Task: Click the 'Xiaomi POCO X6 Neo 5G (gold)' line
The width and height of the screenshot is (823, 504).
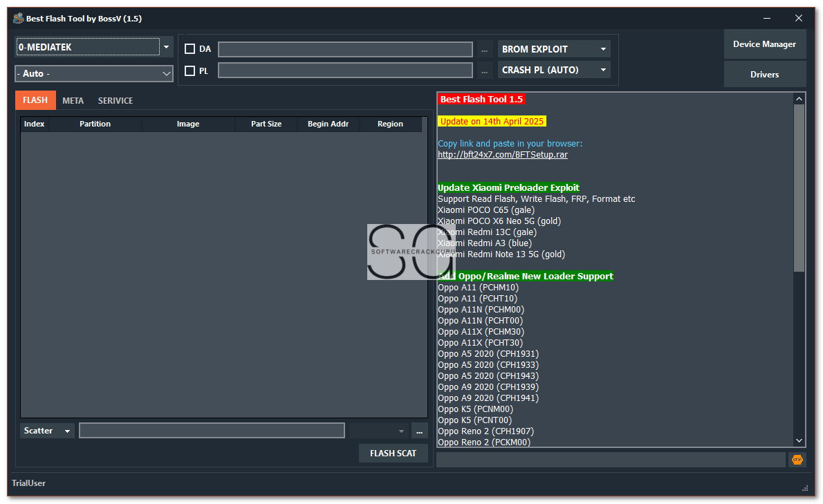Action: [x=499, y=221]
